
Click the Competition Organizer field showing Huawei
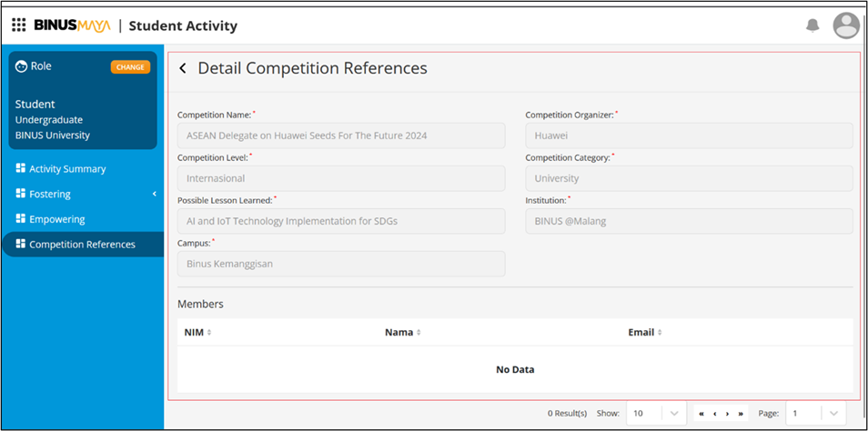coord(689,135)
